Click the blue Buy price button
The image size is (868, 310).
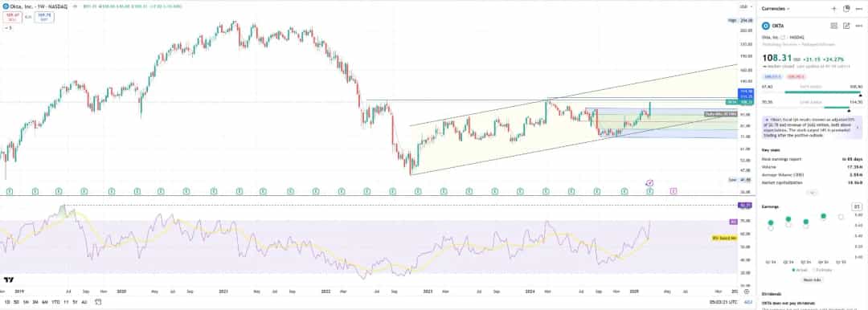coord(44,17)
